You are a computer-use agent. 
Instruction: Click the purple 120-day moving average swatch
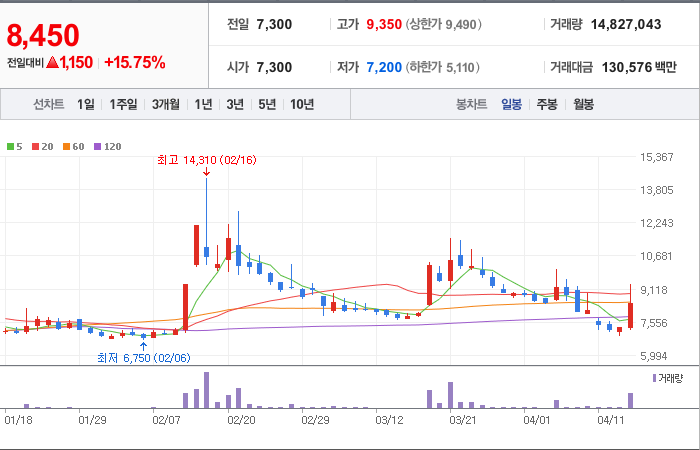[x=98, y=146]
